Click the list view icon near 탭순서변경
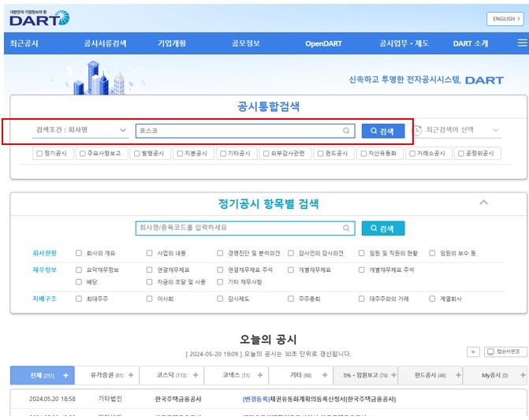 tap(473, 352)
